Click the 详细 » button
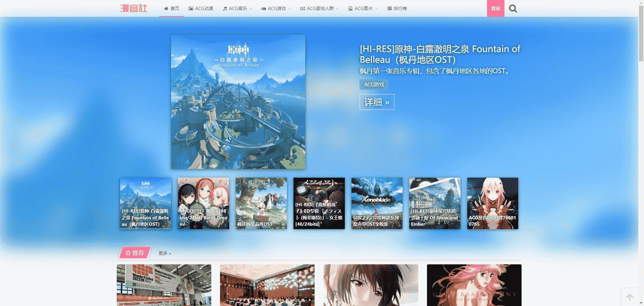This screenshot has width=644, height=306. coord(377,102)
